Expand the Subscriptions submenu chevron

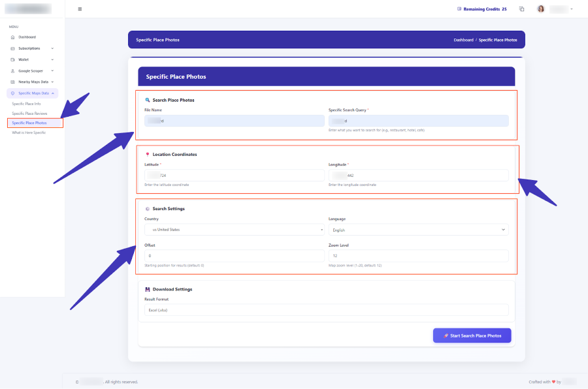pyautogui.click(x=52, y=48)
